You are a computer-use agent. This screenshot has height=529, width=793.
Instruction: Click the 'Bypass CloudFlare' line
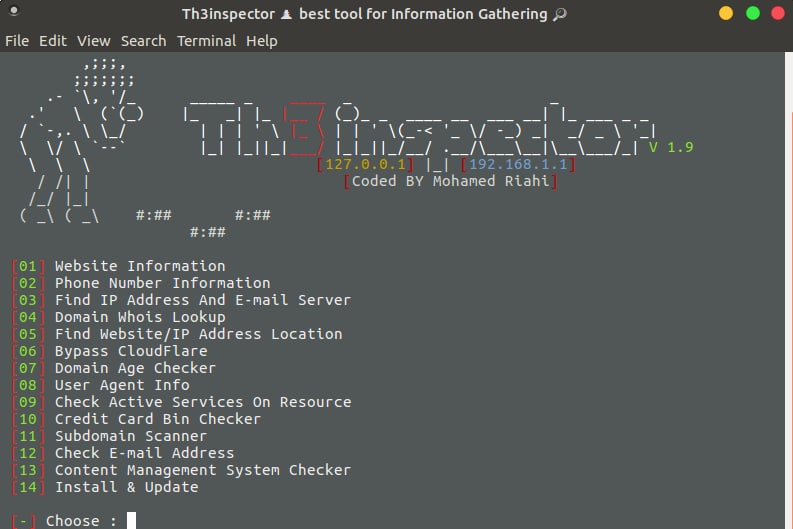pos(131,351)
